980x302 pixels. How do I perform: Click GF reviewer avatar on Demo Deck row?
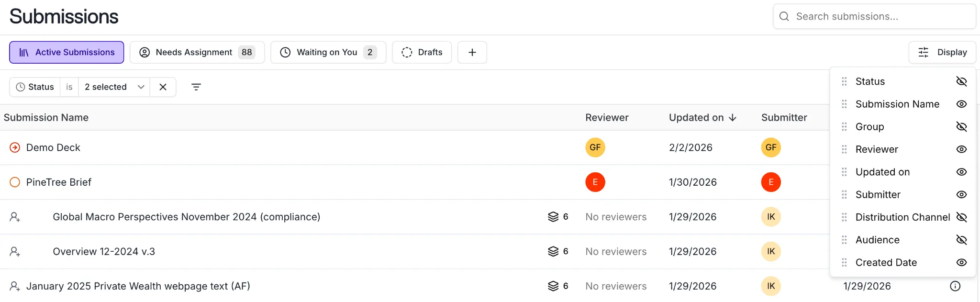tap(595, 147)
